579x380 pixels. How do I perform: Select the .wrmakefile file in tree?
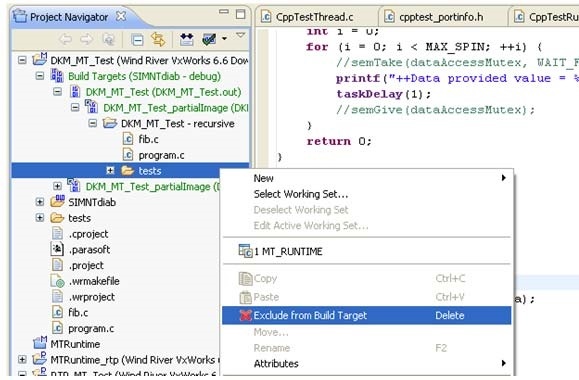(x=93, y=281)
